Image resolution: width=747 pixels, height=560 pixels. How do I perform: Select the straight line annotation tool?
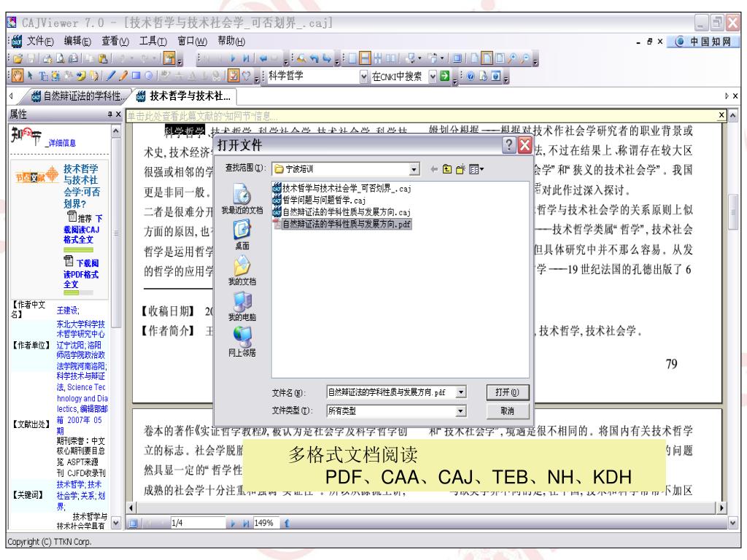(111, 76)
